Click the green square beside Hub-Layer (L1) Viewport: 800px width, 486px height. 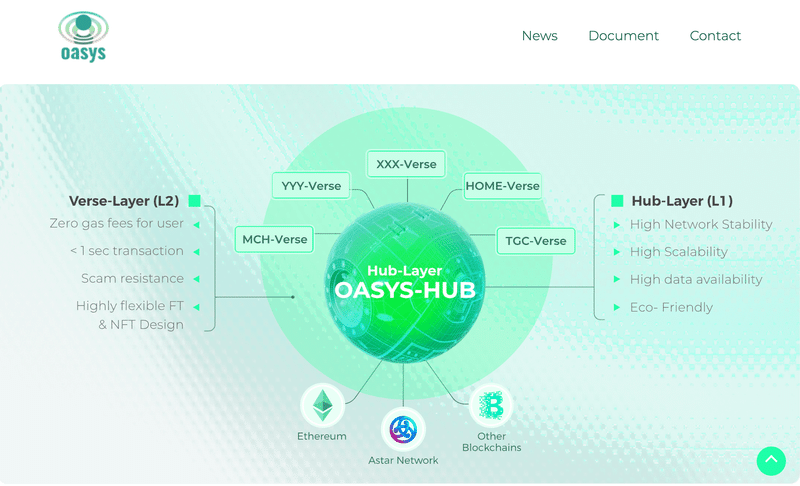pos(617,200)
